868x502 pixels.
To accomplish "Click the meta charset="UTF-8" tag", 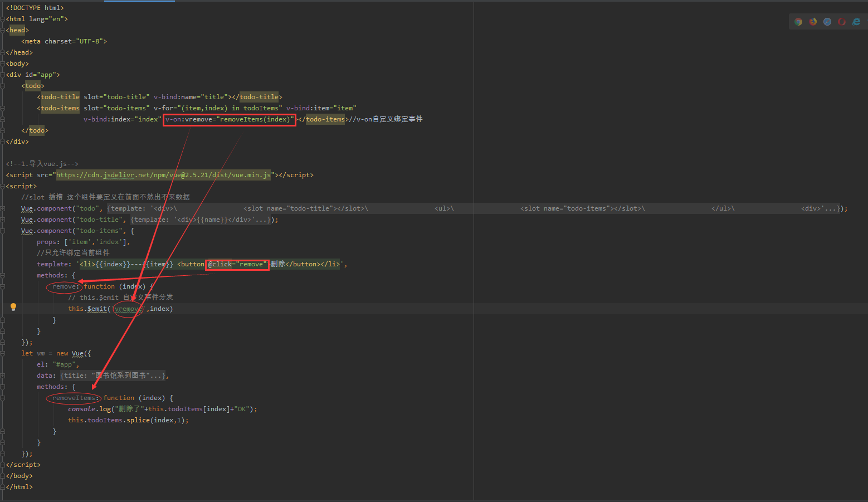I will [64, 41].
